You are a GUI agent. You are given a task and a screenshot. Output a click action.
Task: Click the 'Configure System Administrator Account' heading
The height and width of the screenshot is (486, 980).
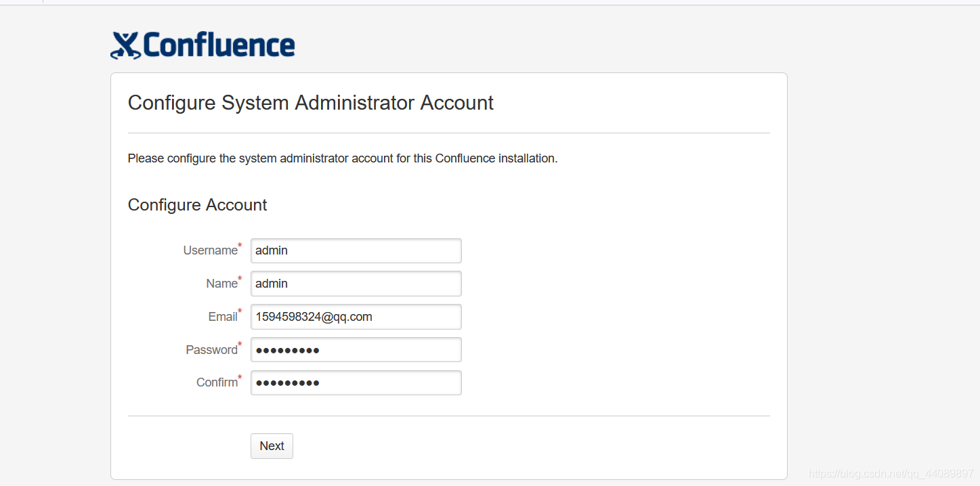click(311, 103)
